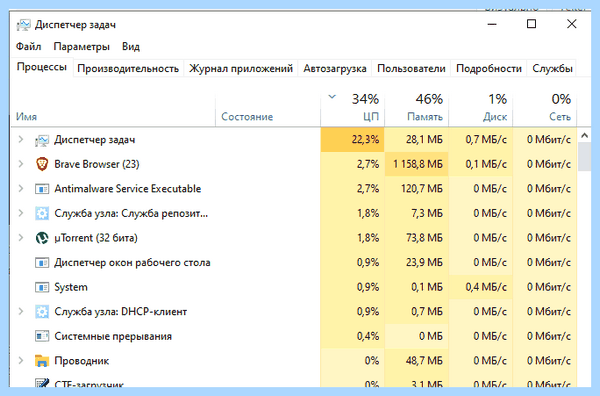
Task: Expand the Диспетчер задач process row
Action: [21, 140]
